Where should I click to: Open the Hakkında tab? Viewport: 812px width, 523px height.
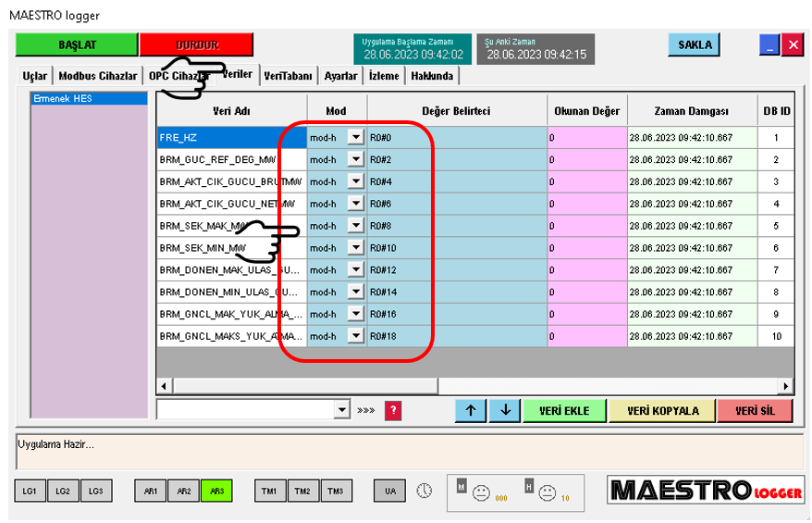pos(432,76)
